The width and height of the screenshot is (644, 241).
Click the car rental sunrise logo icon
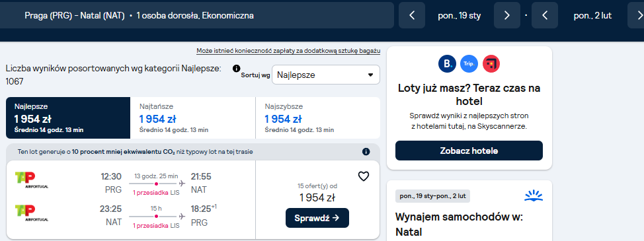point(534,195)
